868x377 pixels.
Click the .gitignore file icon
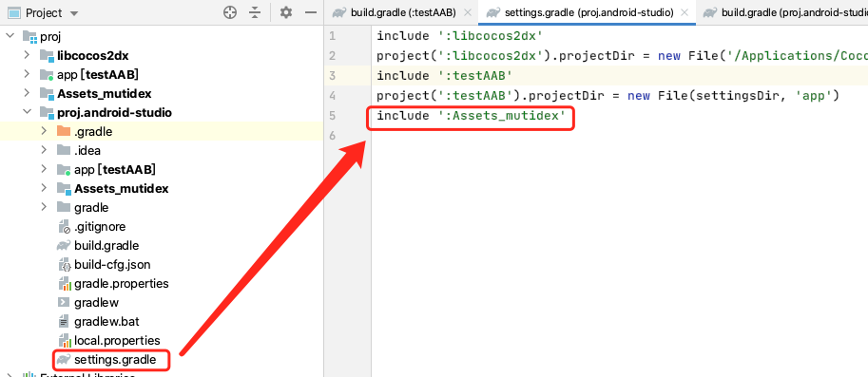pos(65,227)
